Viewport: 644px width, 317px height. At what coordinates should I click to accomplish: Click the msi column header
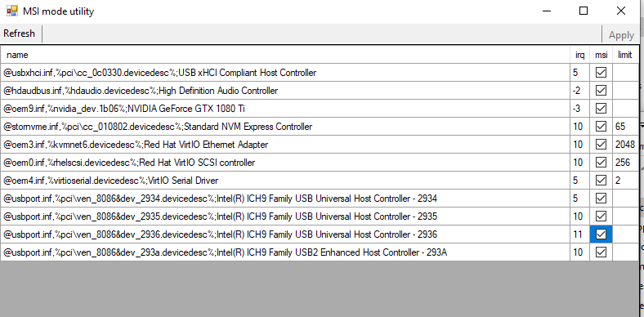pyautogui.click(x=602, y=55)
